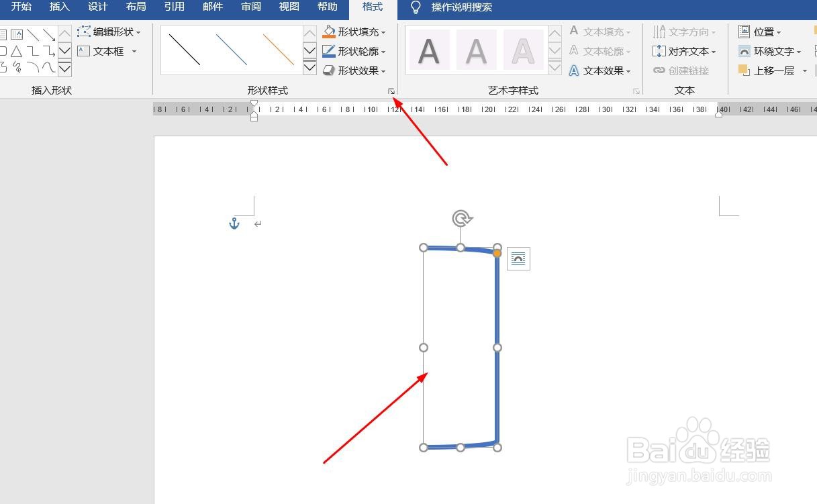The width and height of the screenshot is (817, 504).
Task: Click the 操作说明搜索 search box
Action: coord(462,7)
